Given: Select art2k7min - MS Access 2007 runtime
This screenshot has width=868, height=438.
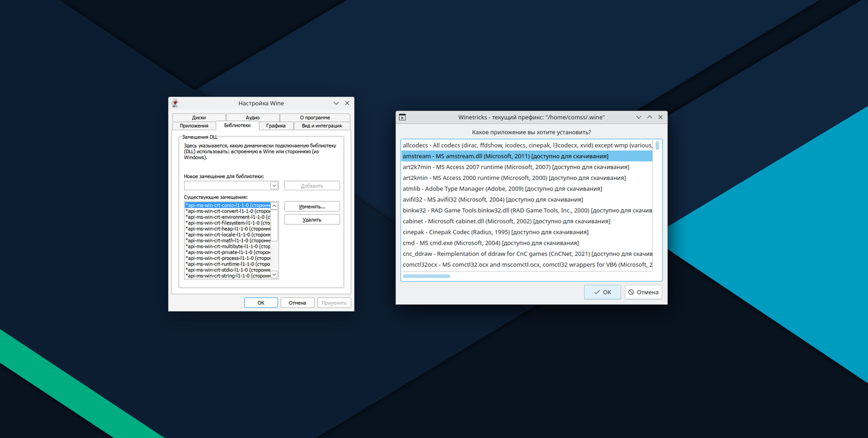Looking at the screenshot, I should [x=527, y=167].
